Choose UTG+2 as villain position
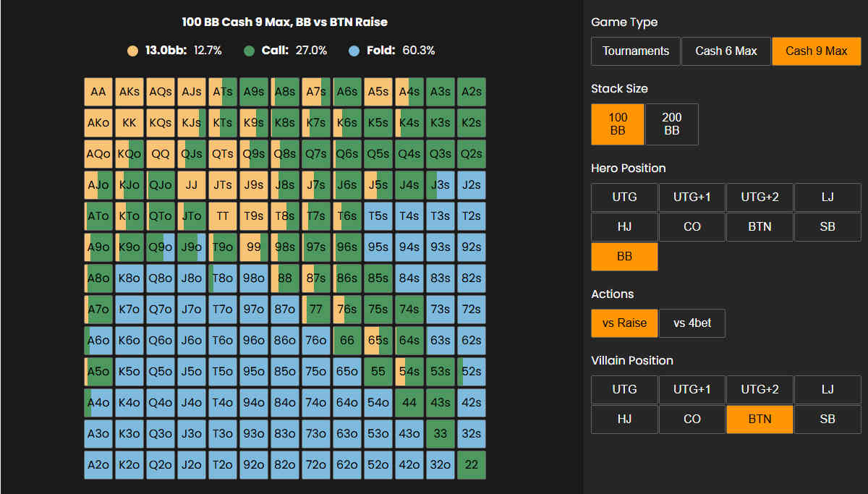 [x=759, y=389]
